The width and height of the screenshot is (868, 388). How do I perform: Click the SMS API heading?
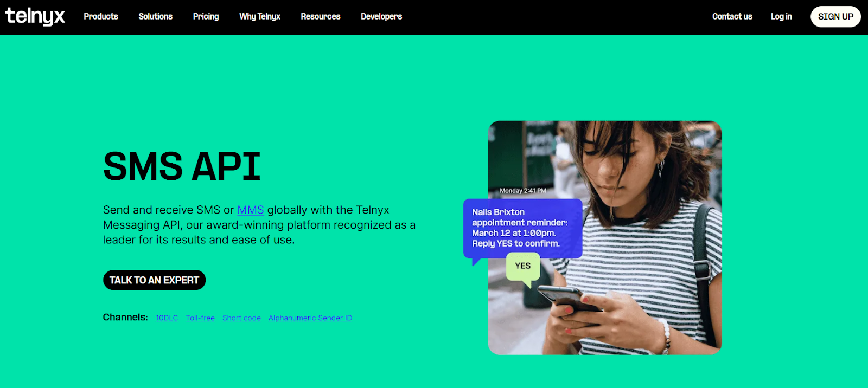pos(182,166)
